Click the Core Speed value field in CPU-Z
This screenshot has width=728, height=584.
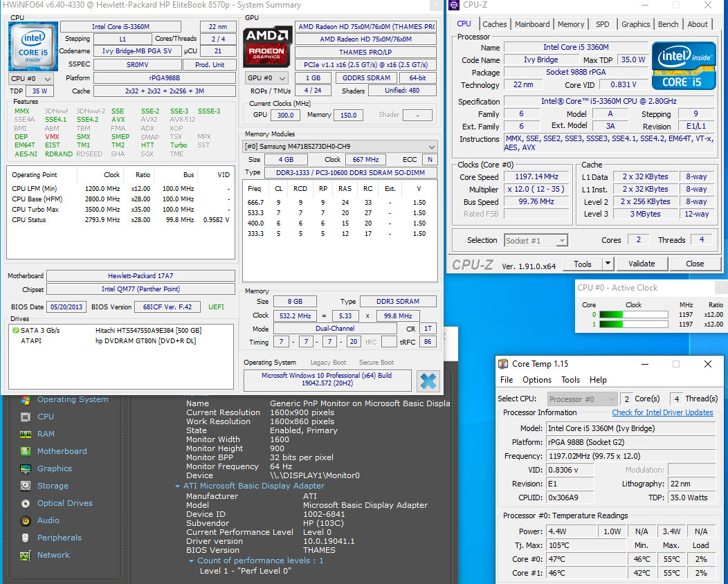536,177
